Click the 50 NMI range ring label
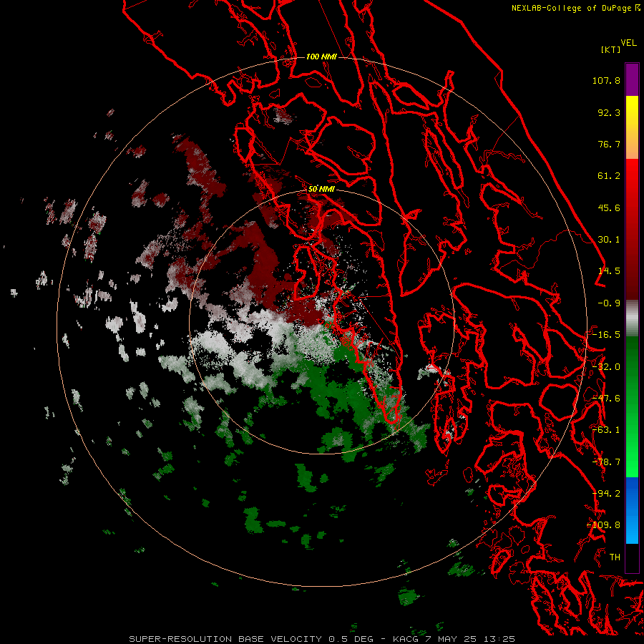The image size is (644, 644). (321, 189)
